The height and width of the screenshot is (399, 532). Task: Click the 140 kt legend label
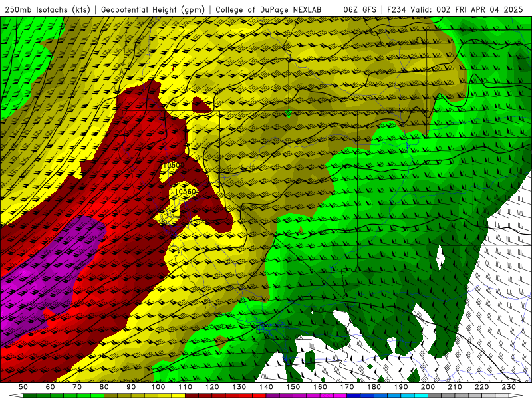click(266, 387)
